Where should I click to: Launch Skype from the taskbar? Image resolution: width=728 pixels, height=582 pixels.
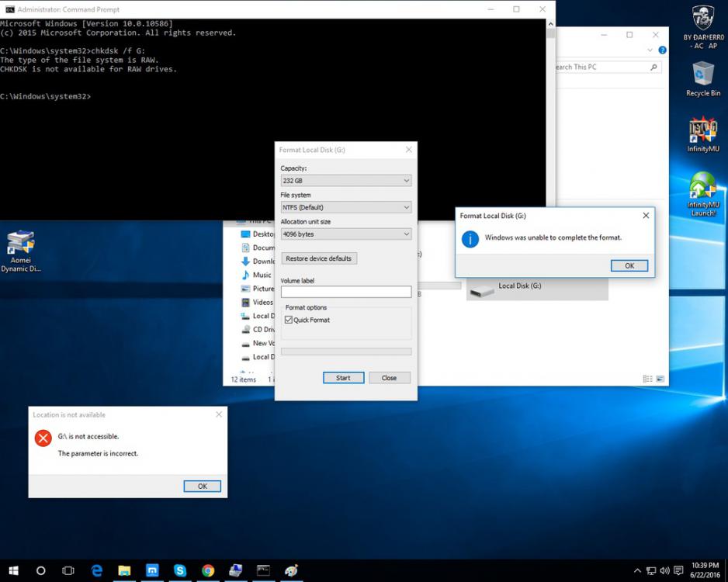tap(180, 570)
